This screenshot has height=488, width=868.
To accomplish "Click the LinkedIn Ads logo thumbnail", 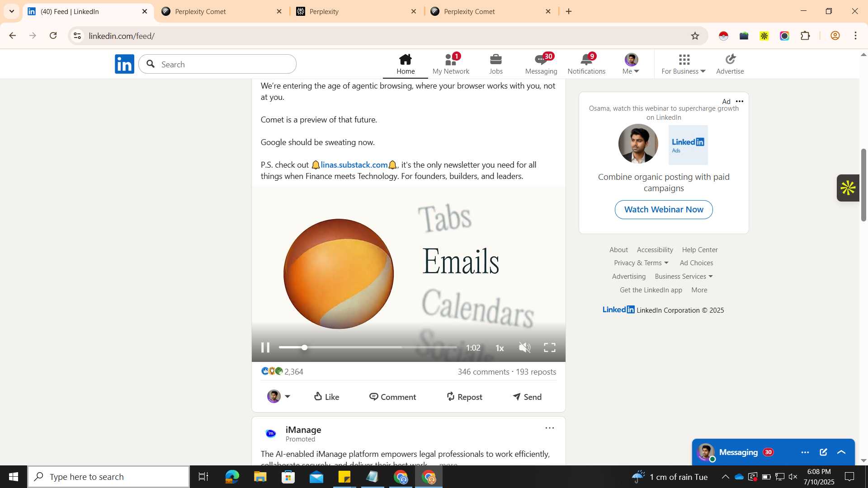I will pos(688,145).
